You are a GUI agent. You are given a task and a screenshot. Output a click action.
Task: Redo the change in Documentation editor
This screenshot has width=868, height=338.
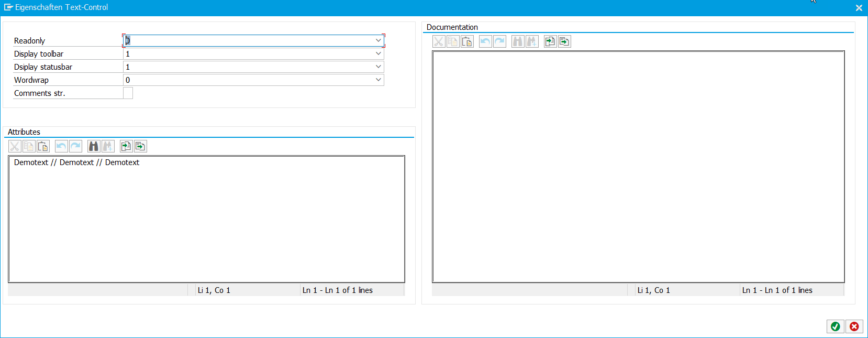click(x=499, y=41)
